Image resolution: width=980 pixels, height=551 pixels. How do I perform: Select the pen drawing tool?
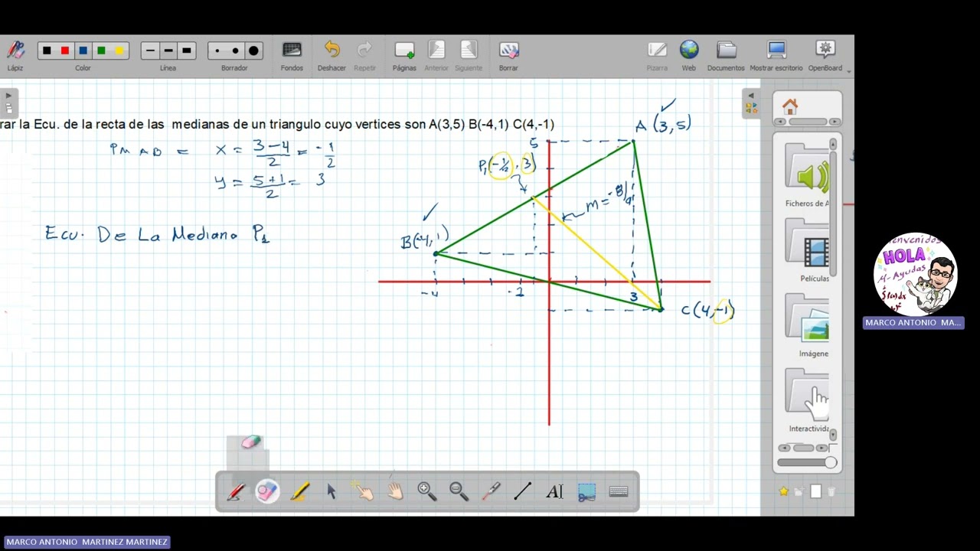235,492
